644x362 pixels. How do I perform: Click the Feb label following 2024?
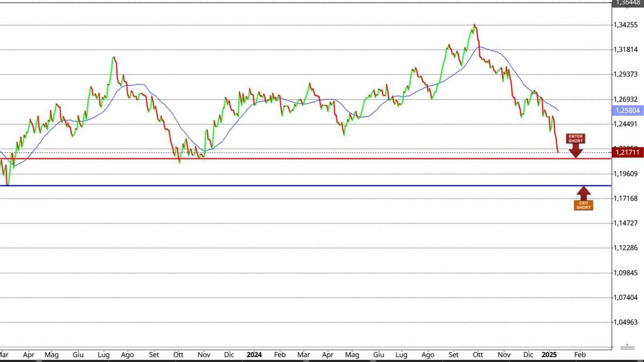tap(280, 355)
